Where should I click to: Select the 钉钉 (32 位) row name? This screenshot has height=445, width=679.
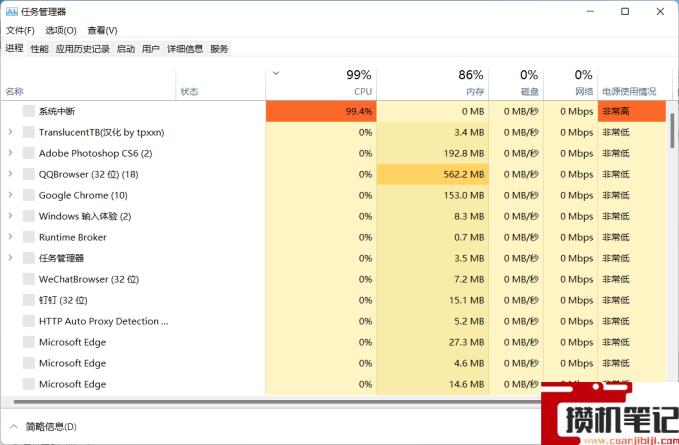(63, 300)
